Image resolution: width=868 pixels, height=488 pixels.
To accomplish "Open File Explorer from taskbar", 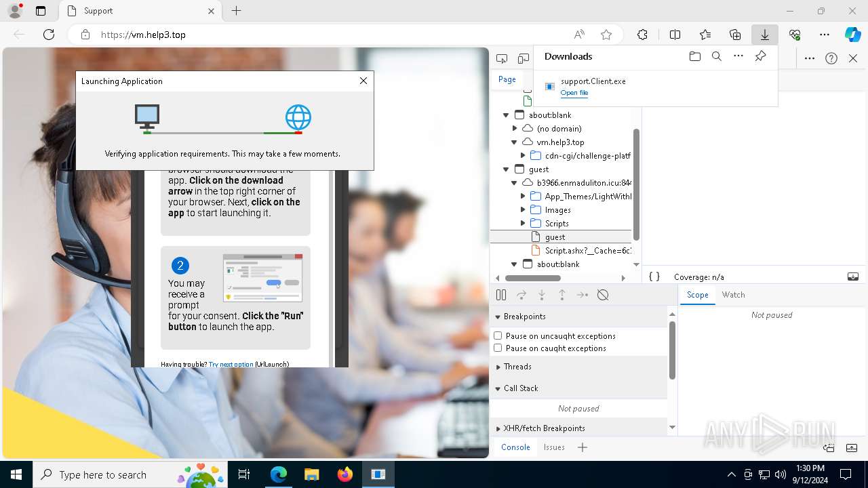I will [x=311, y=474].
